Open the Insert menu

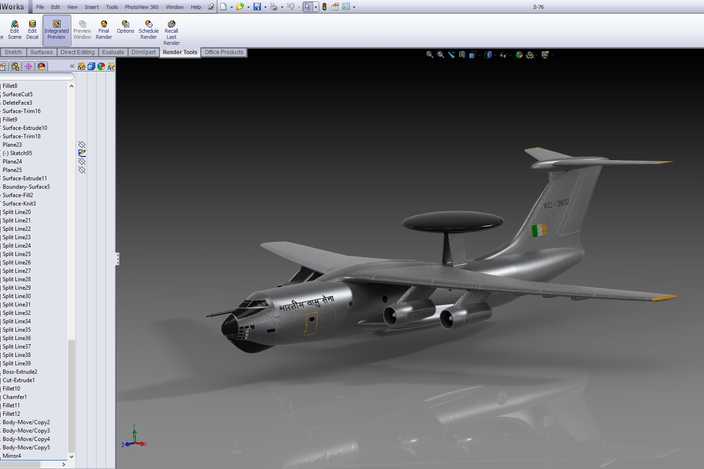[x=92, y=7]
